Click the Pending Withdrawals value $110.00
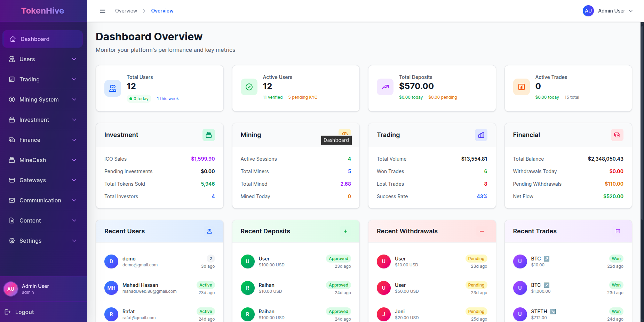 tap(614, 184)
